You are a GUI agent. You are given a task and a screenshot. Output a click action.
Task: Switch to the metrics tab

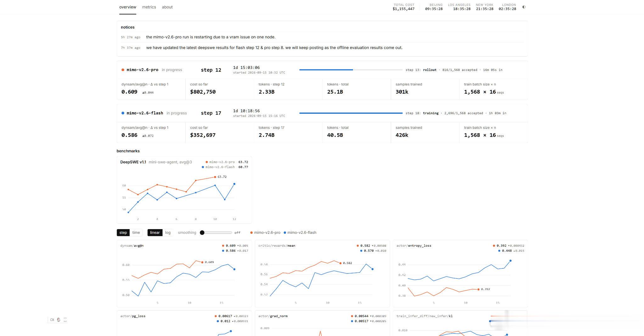click(149, 7)
